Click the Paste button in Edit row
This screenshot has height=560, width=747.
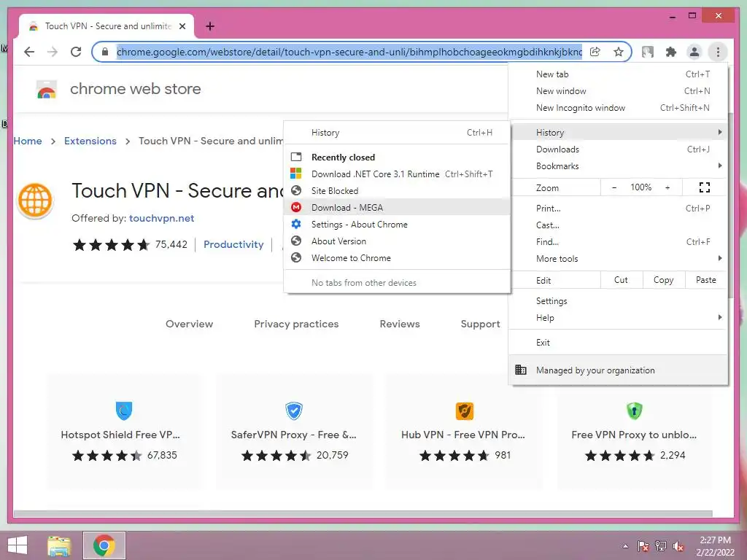(x=706, y=280)
